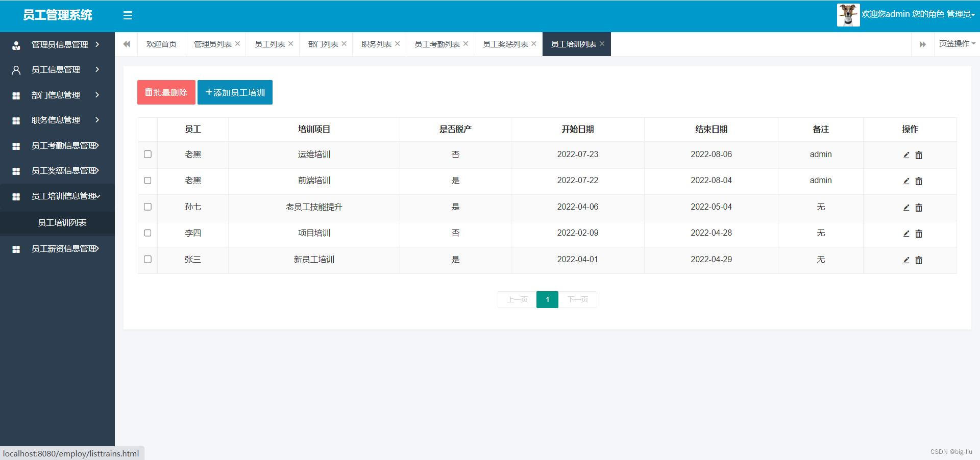This screenshot has width=980, height=460.
Task: Expand 管理员信息管理 sidebar menu
Action: point(57,45)
